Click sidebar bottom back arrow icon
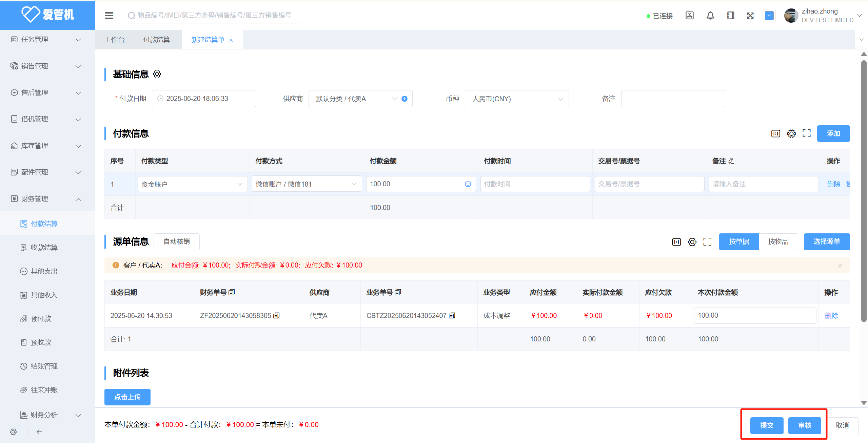Screen dimensions: 868x443 pos(39,431)
